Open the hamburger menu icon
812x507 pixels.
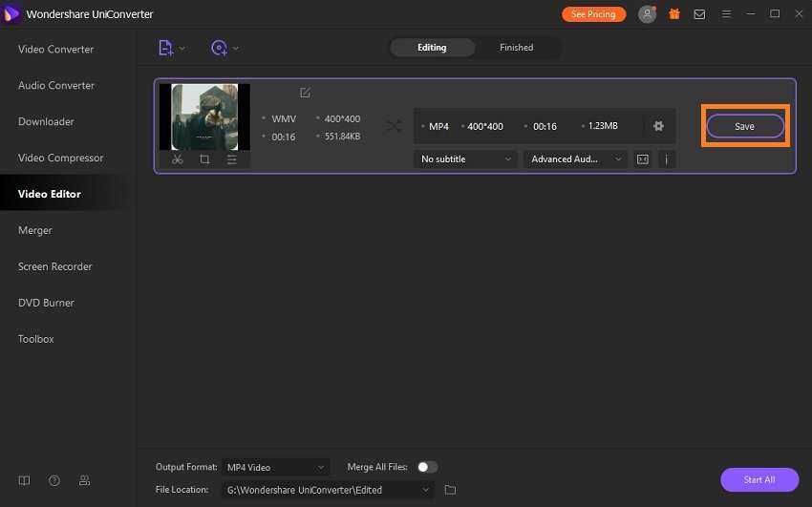727,14
